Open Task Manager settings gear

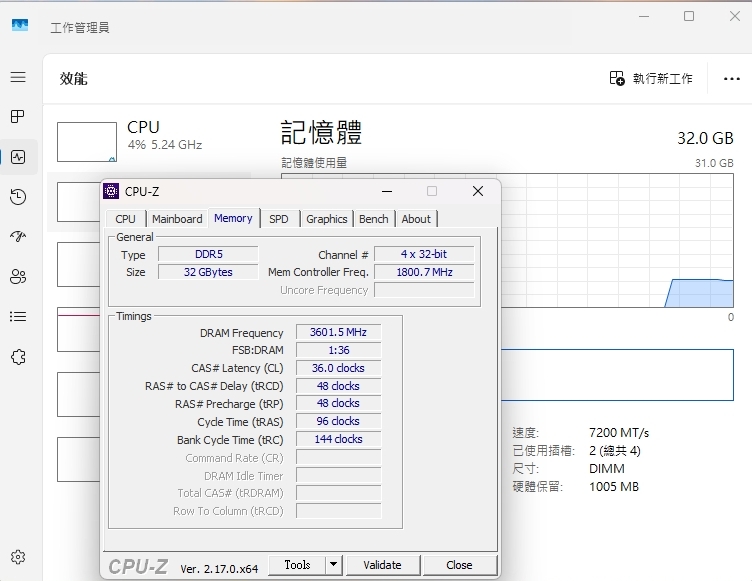(x=18, y=557)
